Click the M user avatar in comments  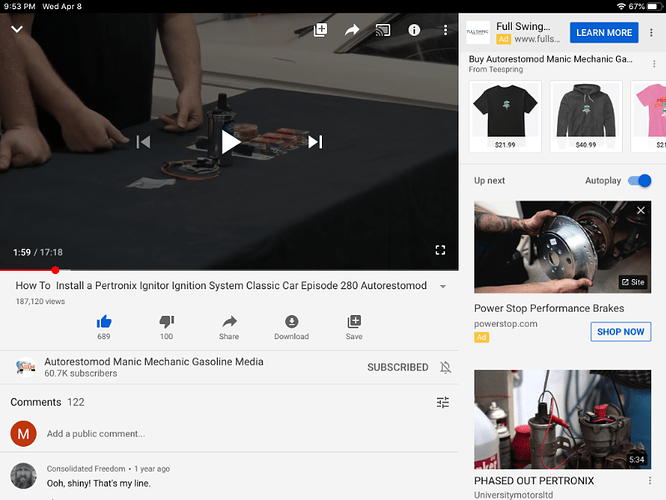[x=23, y=434]
